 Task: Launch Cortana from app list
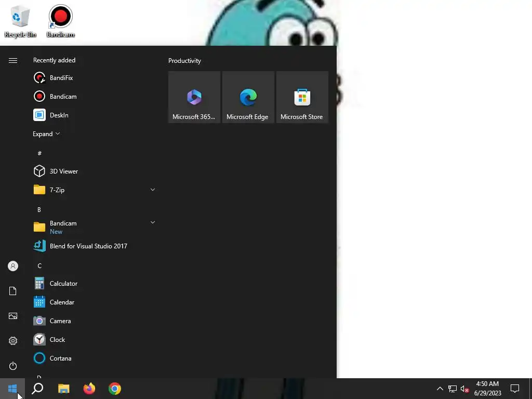tap(95, 358)
